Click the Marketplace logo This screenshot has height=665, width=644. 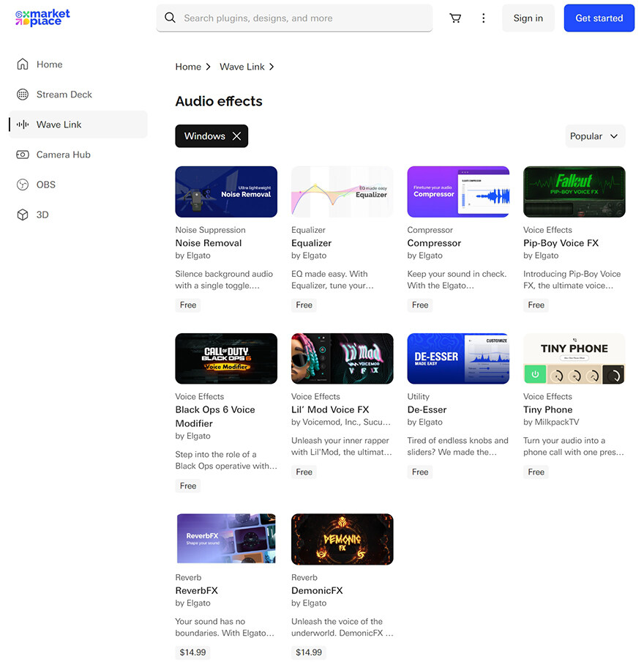pyautogui.click(x=42, y=18)
